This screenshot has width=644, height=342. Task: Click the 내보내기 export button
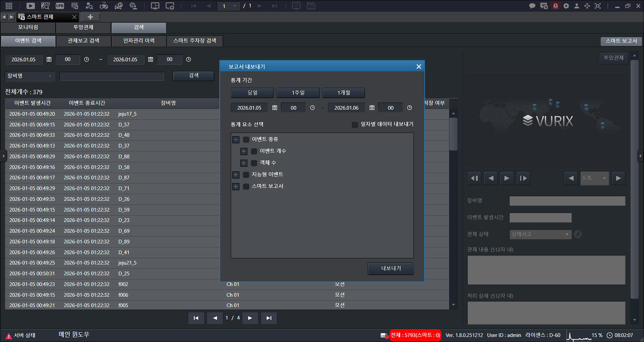[391, 269]
